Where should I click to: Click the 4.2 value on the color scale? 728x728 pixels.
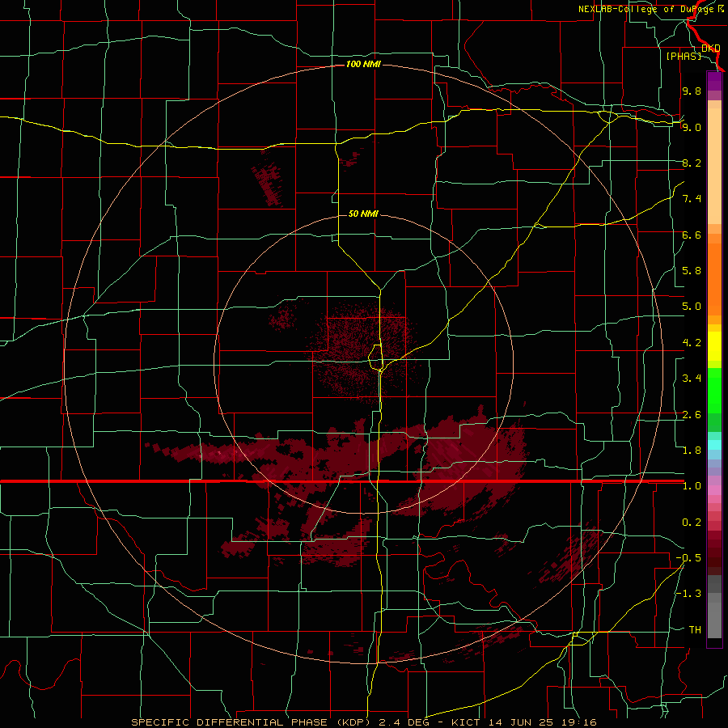point(692,343)
